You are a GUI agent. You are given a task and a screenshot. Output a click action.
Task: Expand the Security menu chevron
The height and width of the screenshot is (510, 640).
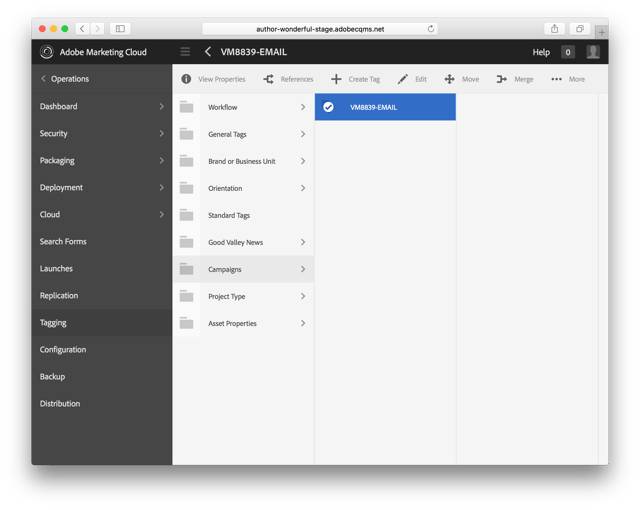coord(162,133)
